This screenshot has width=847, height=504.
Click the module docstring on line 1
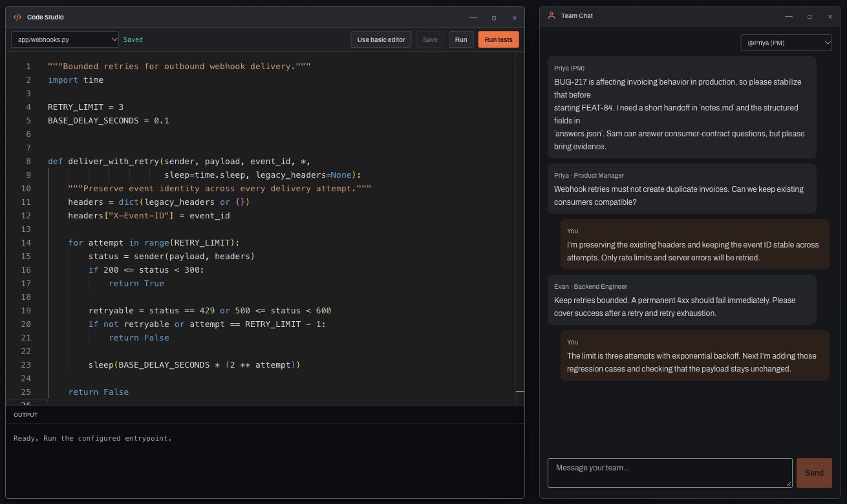179,66
